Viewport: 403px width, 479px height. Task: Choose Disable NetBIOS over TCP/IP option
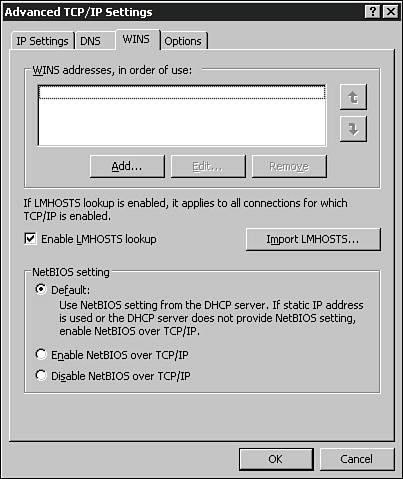tap(41, 375)
